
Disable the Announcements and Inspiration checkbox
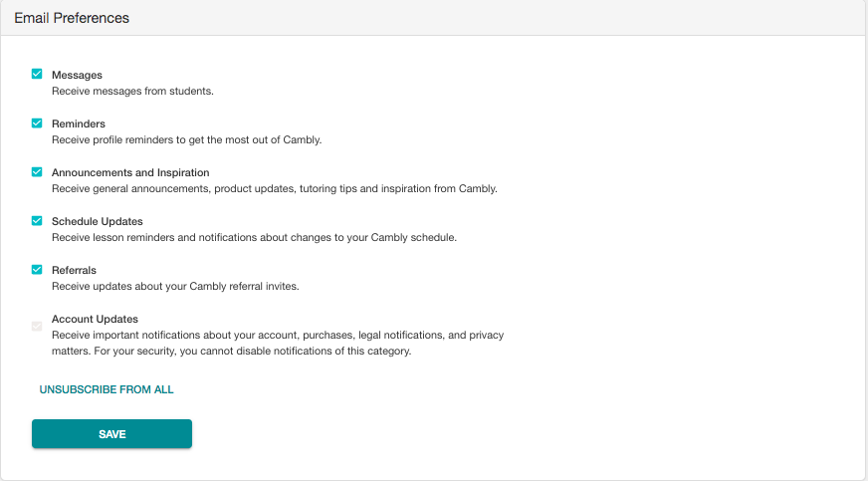pos(37,171)
